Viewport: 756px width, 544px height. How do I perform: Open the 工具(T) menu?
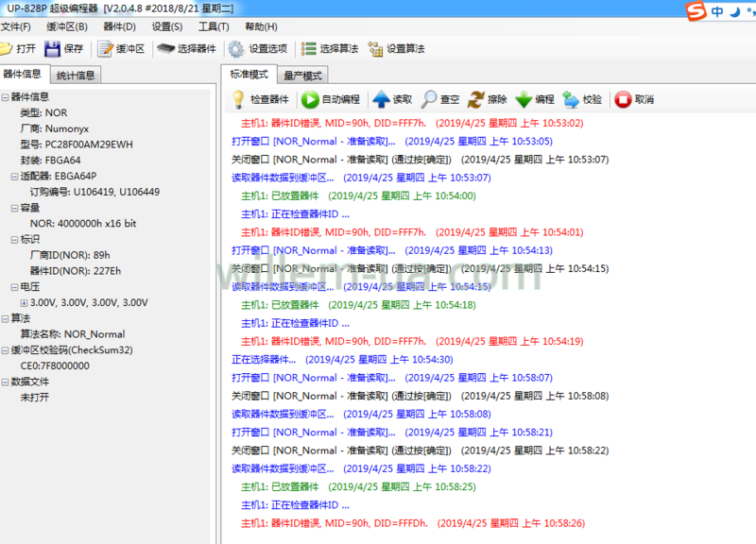[214, 26]
